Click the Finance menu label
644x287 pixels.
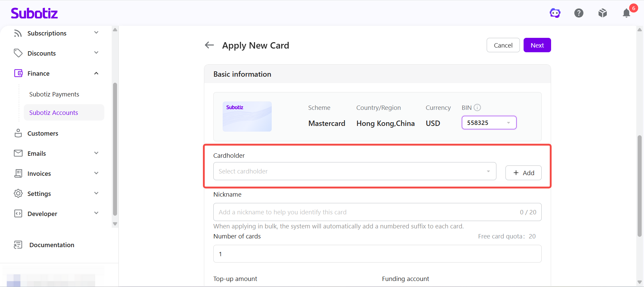coord(39,73)
